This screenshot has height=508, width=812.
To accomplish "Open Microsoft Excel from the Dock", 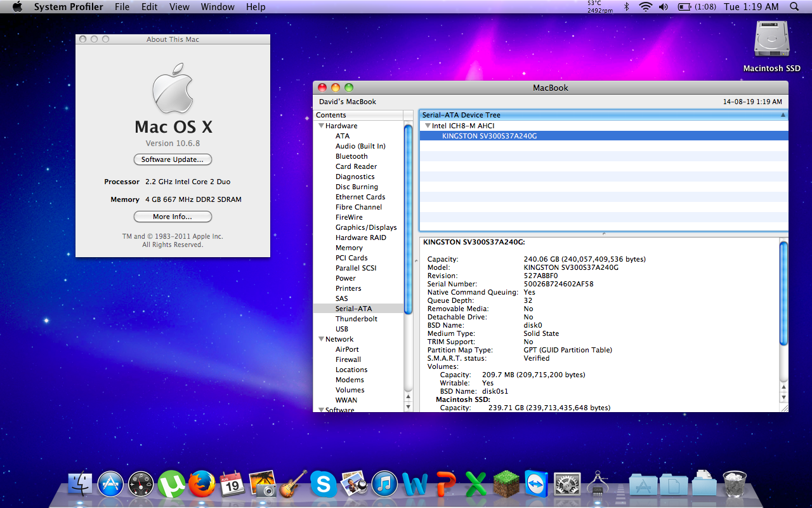I will pos(476,484).
